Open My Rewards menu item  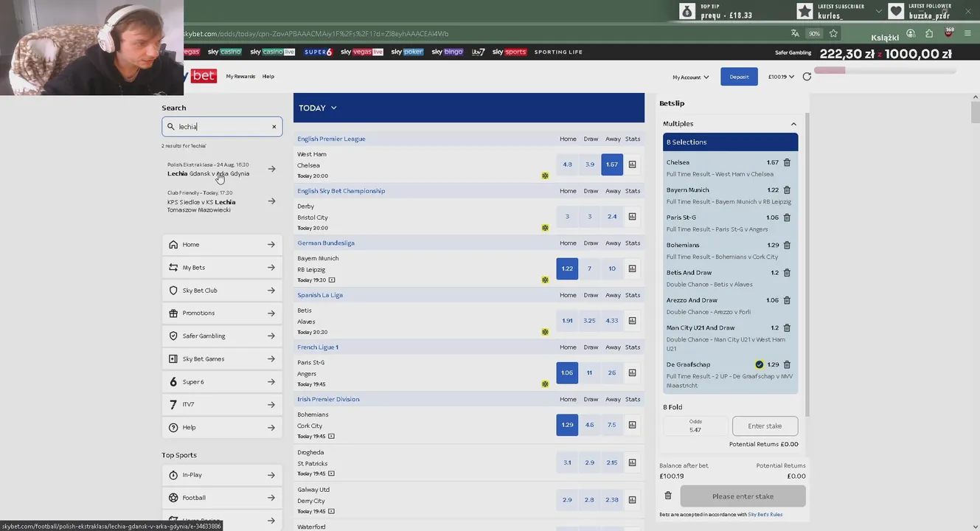[x=240, y=77]
